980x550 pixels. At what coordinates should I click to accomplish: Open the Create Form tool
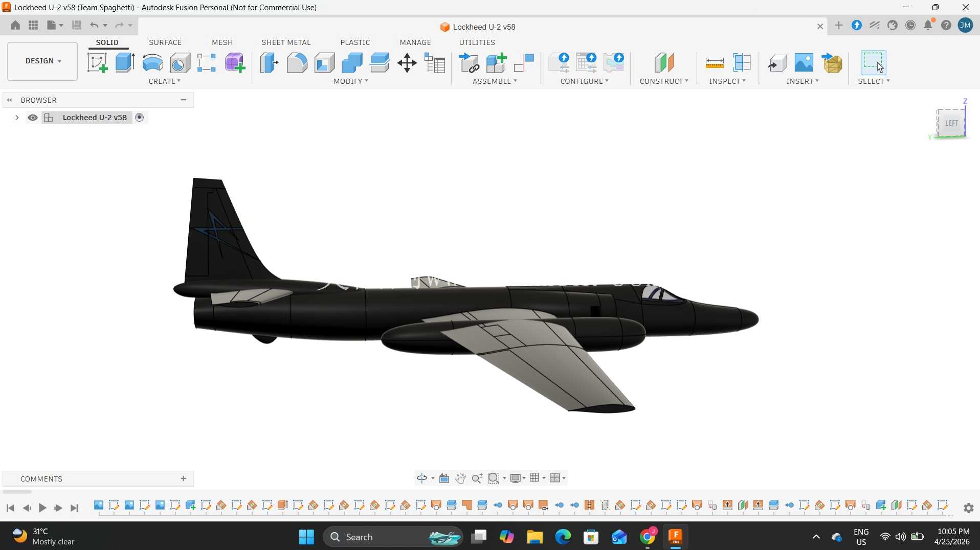pos(235,63)
